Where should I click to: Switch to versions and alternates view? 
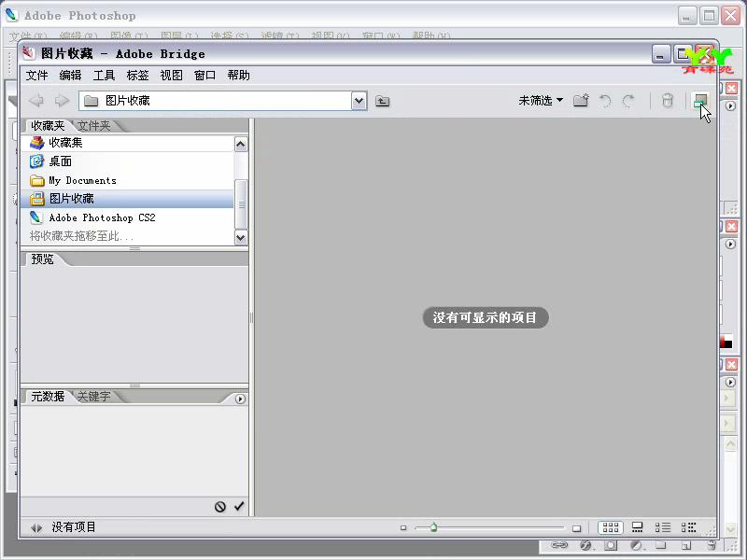click(688, 527)
